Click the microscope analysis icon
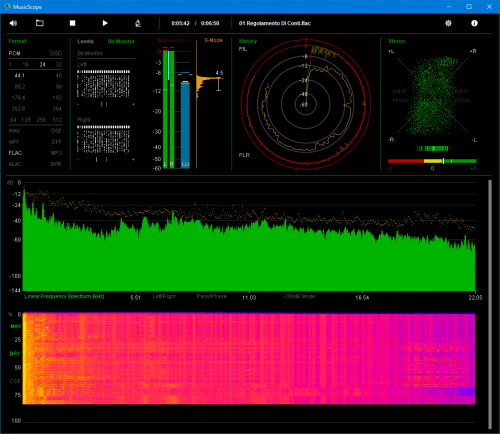 [x=138, y=23]
